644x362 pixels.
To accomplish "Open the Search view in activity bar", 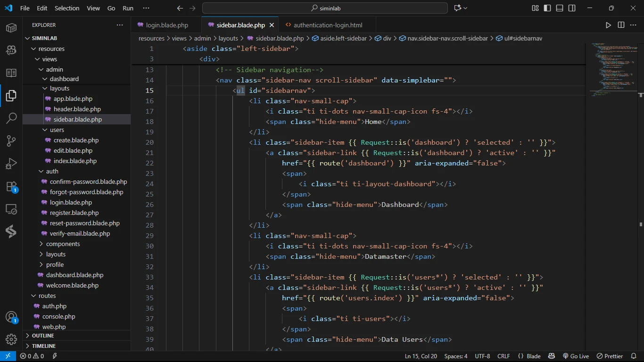I will (x=11, y=118).
